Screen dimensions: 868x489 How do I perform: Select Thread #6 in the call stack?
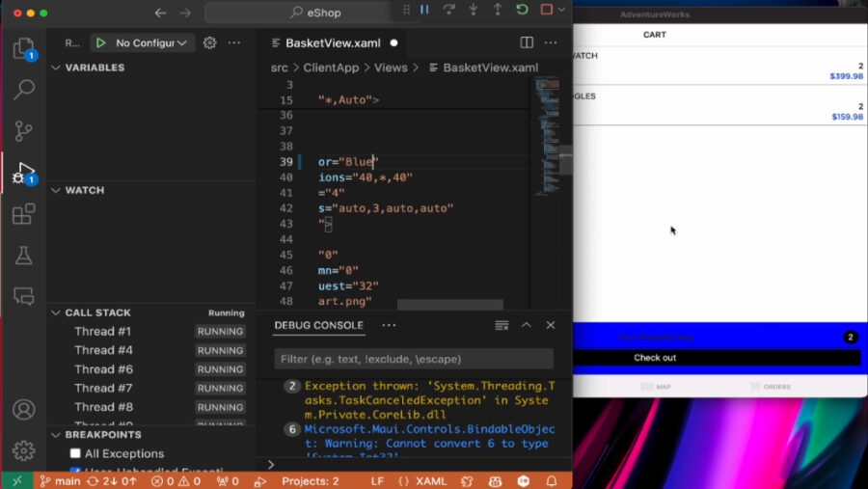pos(103,369)
